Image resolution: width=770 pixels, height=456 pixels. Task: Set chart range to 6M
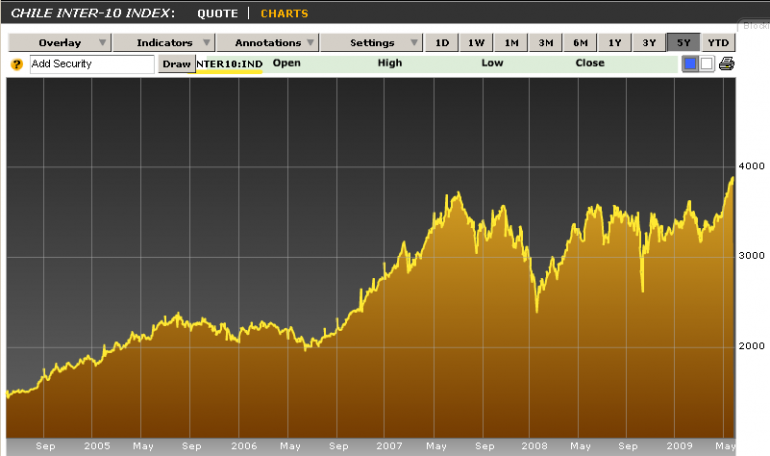point(580,43)
